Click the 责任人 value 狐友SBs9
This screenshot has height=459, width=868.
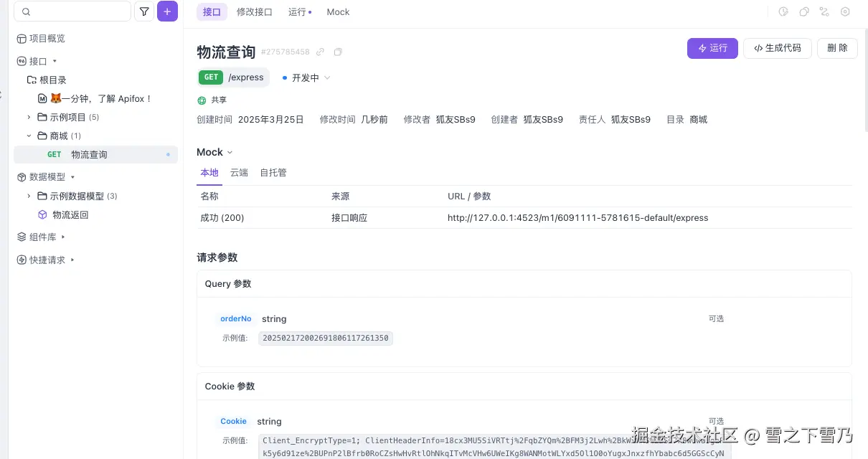pos(631,120)
